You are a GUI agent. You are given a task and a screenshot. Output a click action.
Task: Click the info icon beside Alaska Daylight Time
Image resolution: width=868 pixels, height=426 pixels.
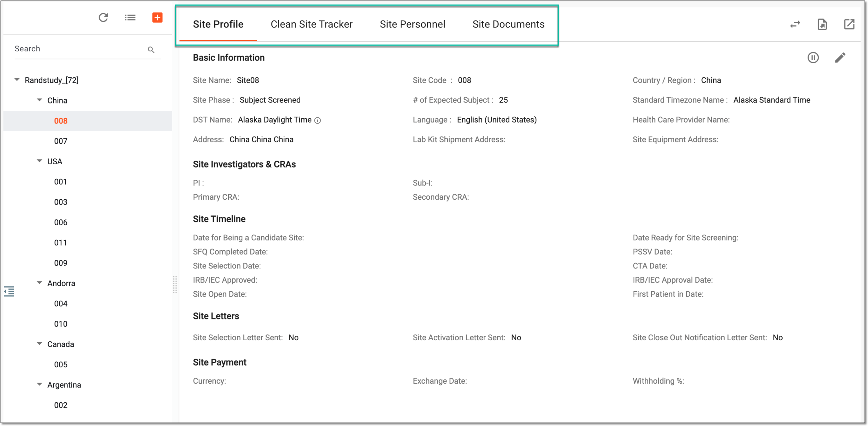(x=317, y=120)
